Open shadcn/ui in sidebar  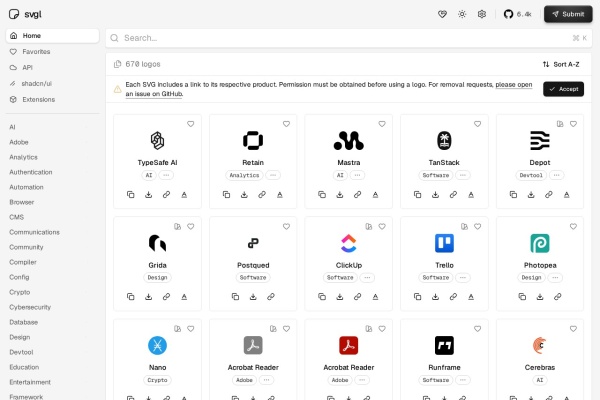click(x=52, y=83)
